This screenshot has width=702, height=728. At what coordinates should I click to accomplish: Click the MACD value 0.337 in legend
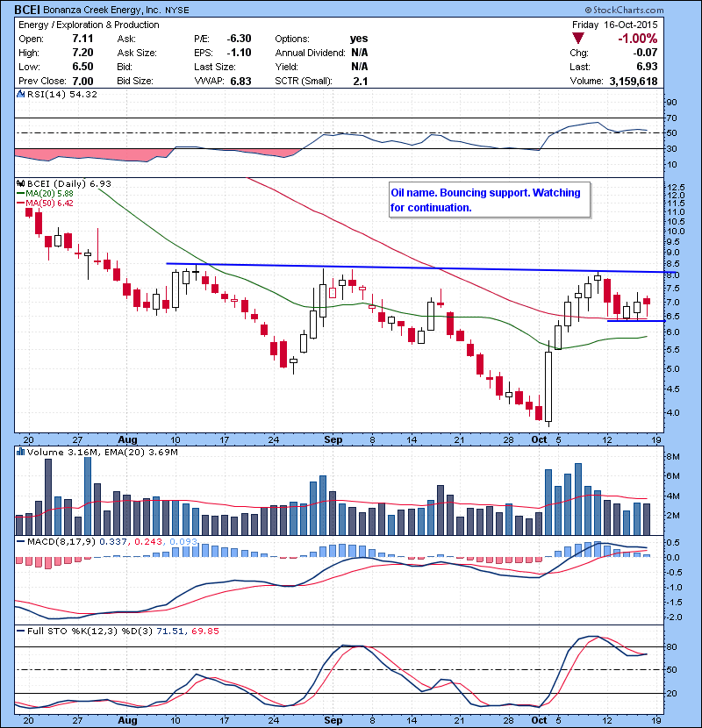[x=113, y=541]
